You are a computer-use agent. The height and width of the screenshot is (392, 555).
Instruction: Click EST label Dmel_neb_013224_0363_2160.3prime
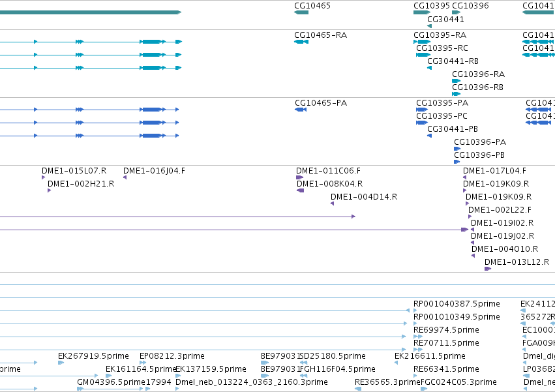(x=251, y=382)
